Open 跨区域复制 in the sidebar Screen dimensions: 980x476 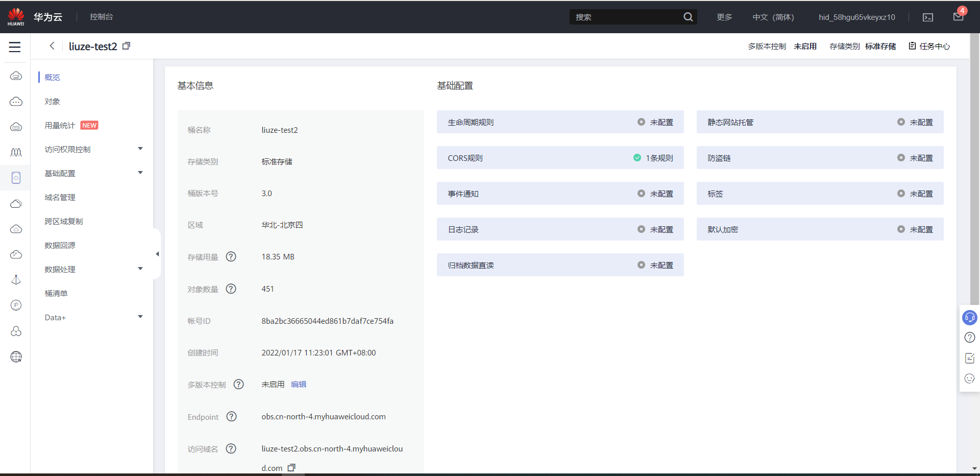(x=64, y=221)
